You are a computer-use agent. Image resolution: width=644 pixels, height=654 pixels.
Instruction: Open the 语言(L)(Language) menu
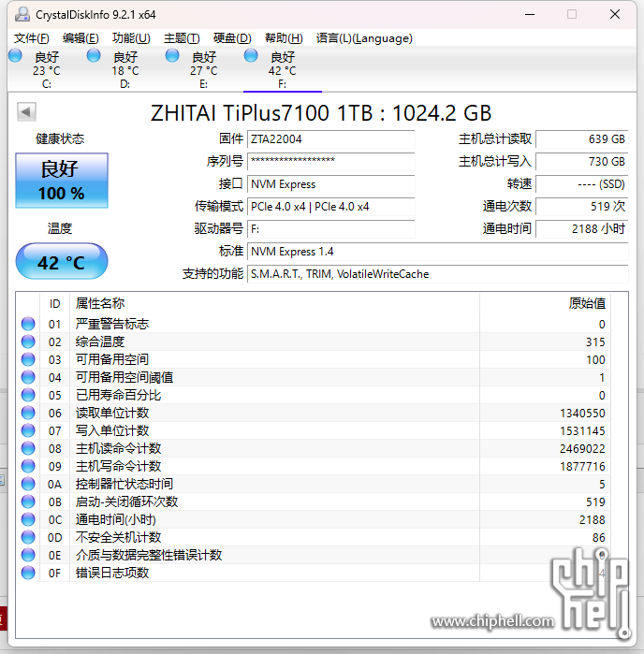pyautogui.click(x=364, y=38)
